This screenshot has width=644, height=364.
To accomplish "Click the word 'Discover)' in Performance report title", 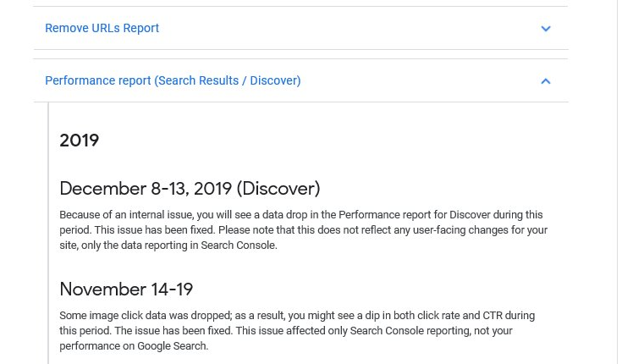I will pos(276,80).
